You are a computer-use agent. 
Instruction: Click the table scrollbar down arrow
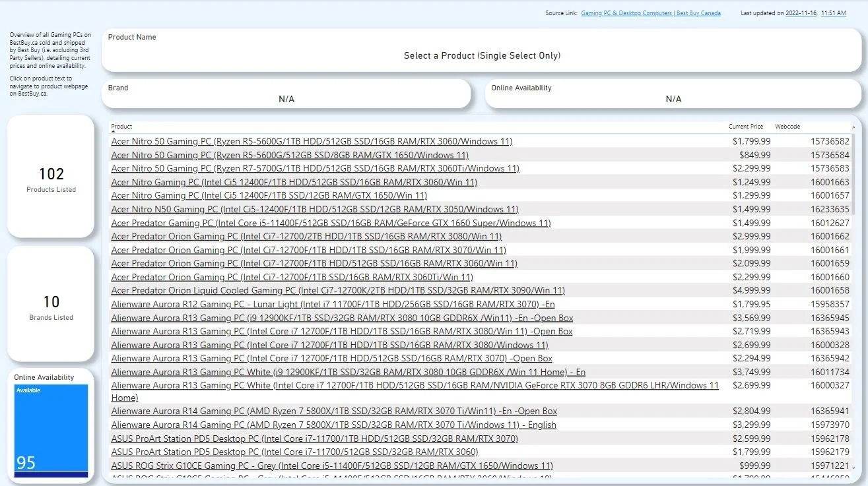pos(853,468)
